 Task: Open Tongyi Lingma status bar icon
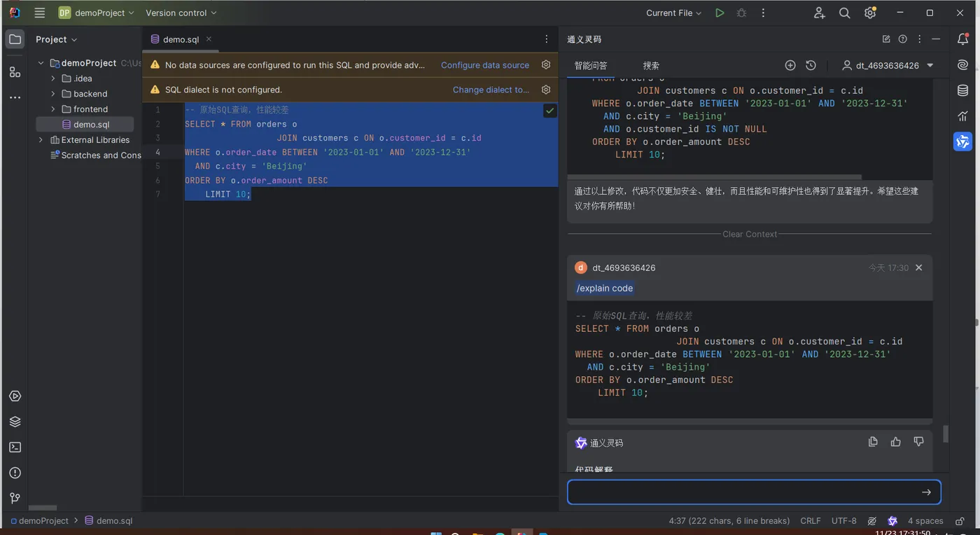(892, 521)
